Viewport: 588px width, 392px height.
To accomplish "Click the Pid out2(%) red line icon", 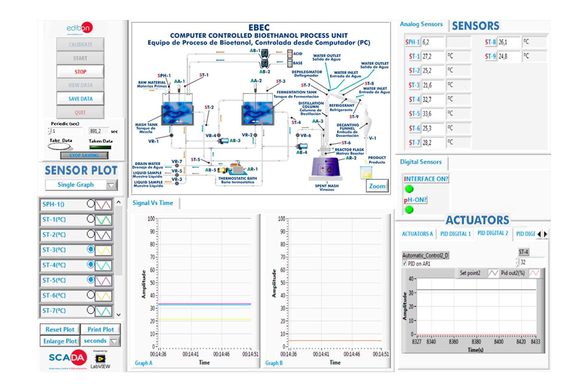I will click(534, 273).
